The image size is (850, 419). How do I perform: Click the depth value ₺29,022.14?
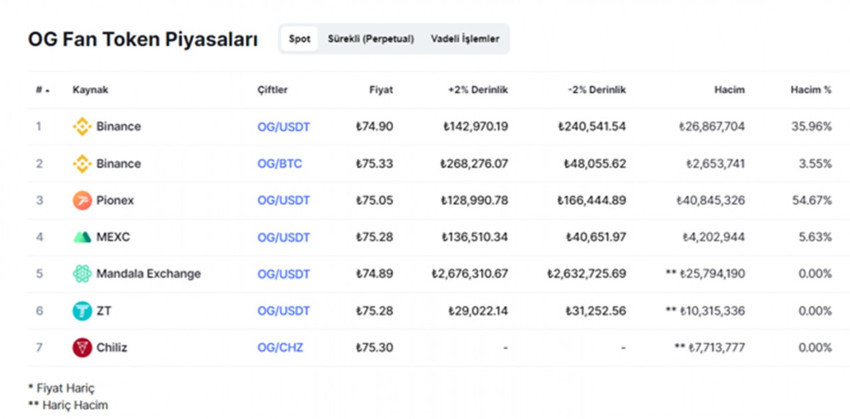478,311
